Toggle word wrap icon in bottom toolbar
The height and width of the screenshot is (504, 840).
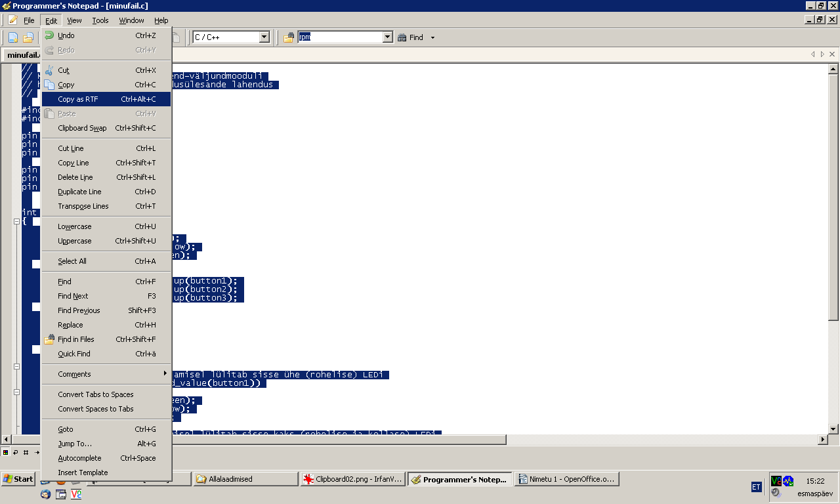[x=15, y=452]
